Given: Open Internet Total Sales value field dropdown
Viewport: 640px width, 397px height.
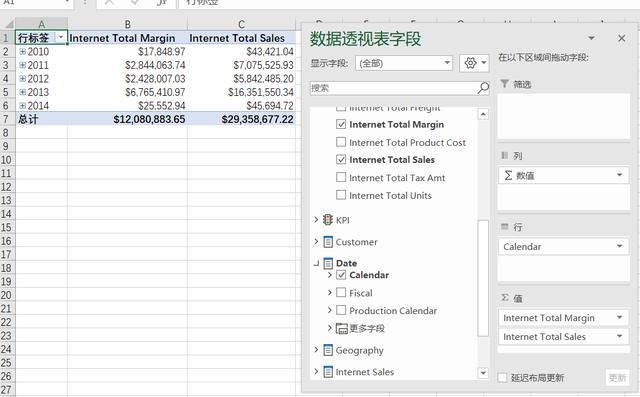Looking at the screenshot, I should coord(620,336).
